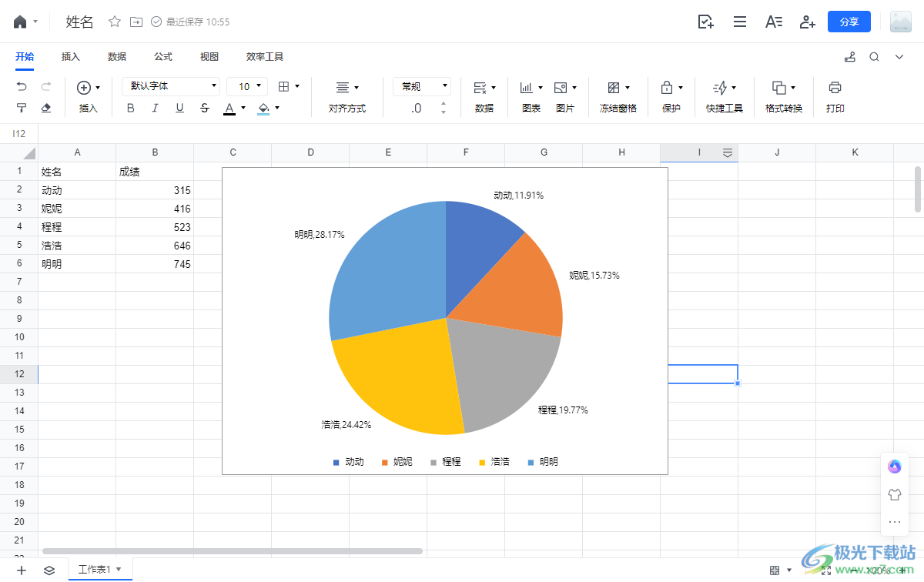Click the protect lock icon
This screenshot has height=582, width=924.
pyautogui.click(x=667, y=88)
